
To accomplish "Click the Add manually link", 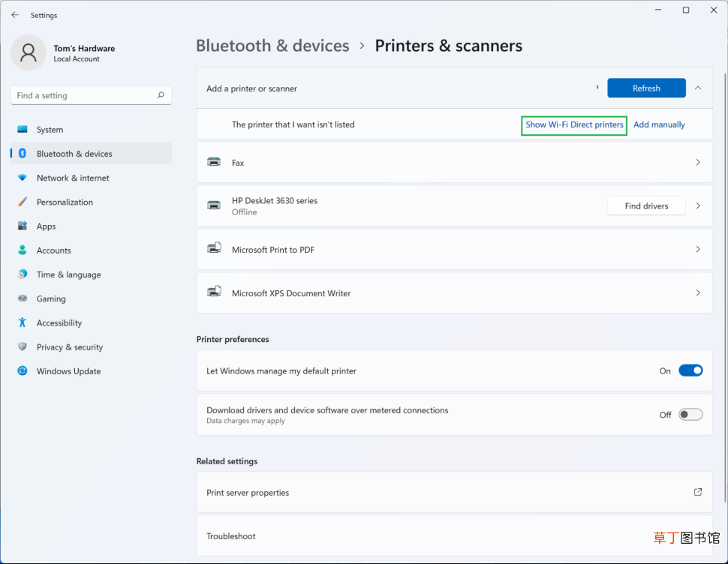I will coord(659,124).
